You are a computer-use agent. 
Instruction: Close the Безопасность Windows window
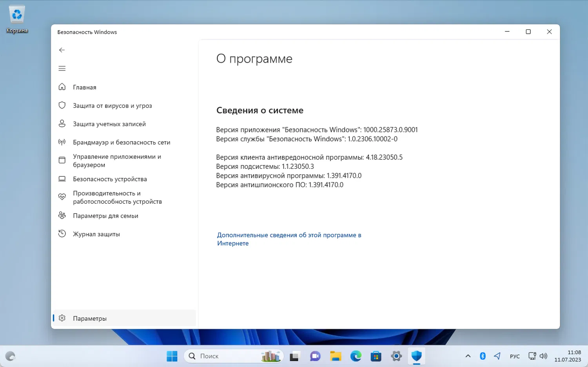pos(549,32)
